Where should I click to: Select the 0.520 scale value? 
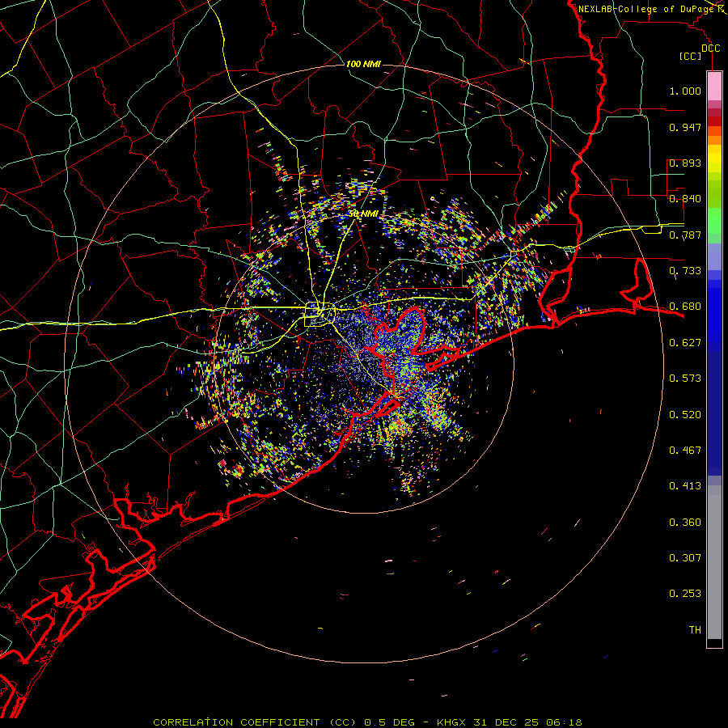pos(685,415)
